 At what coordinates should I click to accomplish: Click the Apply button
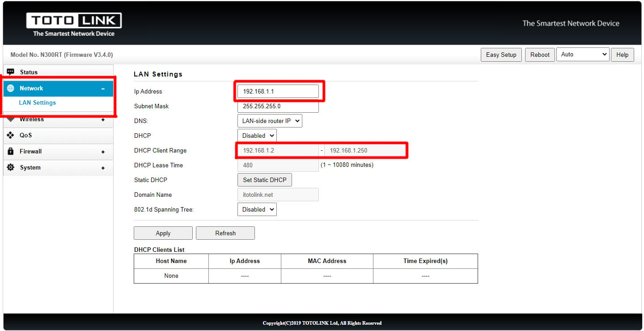point(163,233)
